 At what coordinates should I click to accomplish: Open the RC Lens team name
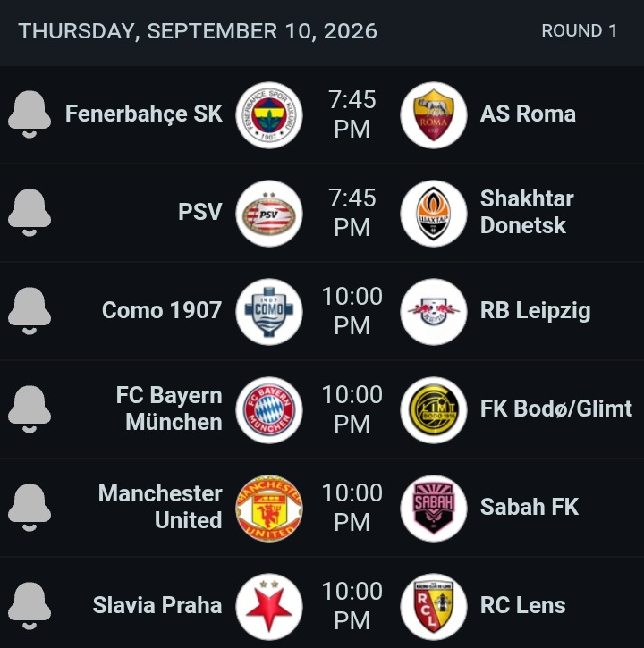coord(523,605)
